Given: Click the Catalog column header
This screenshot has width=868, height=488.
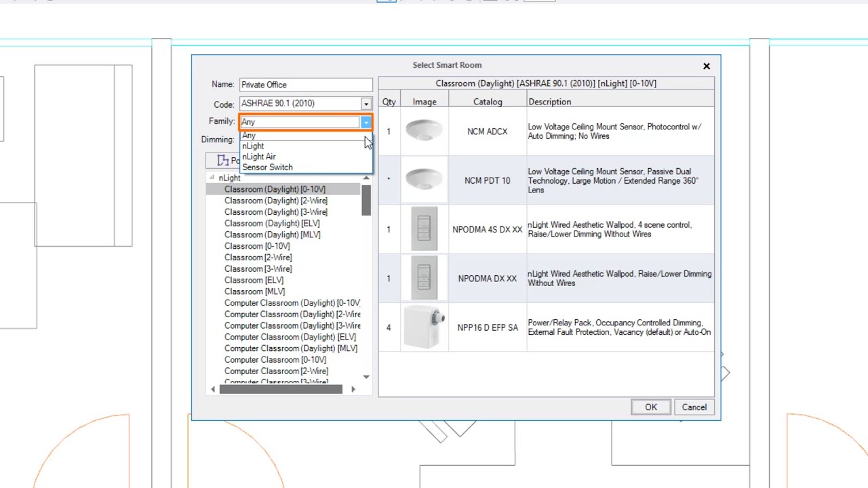Looking at the screenshot, I should [x=488, y=102].
